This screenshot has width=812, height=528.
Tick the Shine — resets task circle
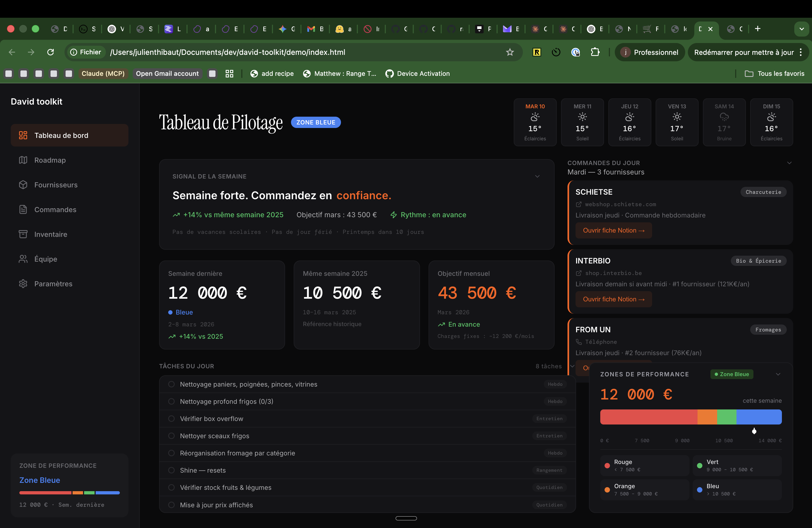(x=171, y=470)
